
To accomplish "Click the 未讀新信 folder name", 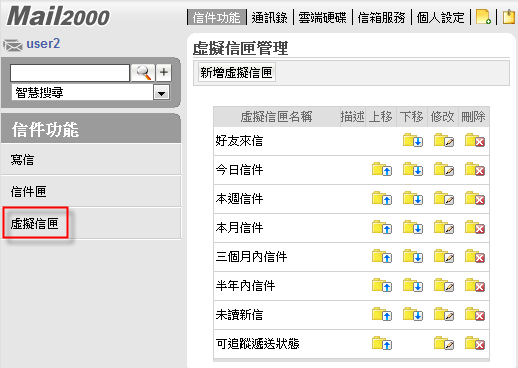I will tap(239, 315).
